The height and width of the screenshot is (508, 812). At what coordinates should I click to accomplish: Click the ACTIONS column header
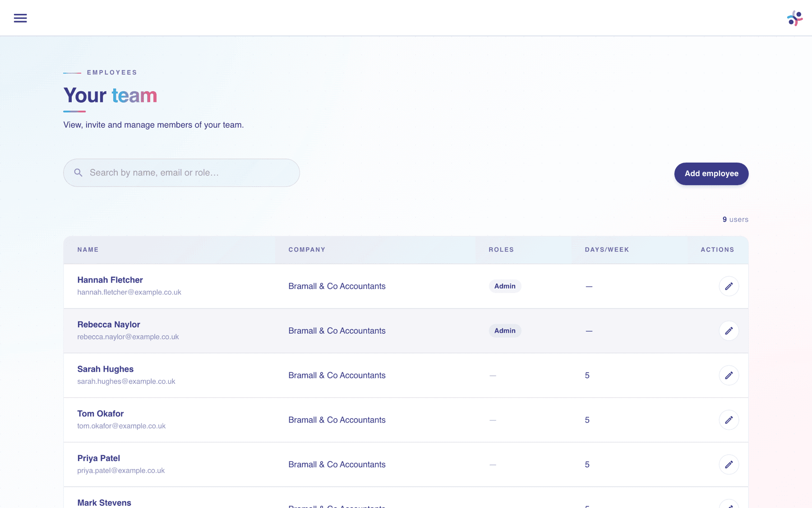717,250
